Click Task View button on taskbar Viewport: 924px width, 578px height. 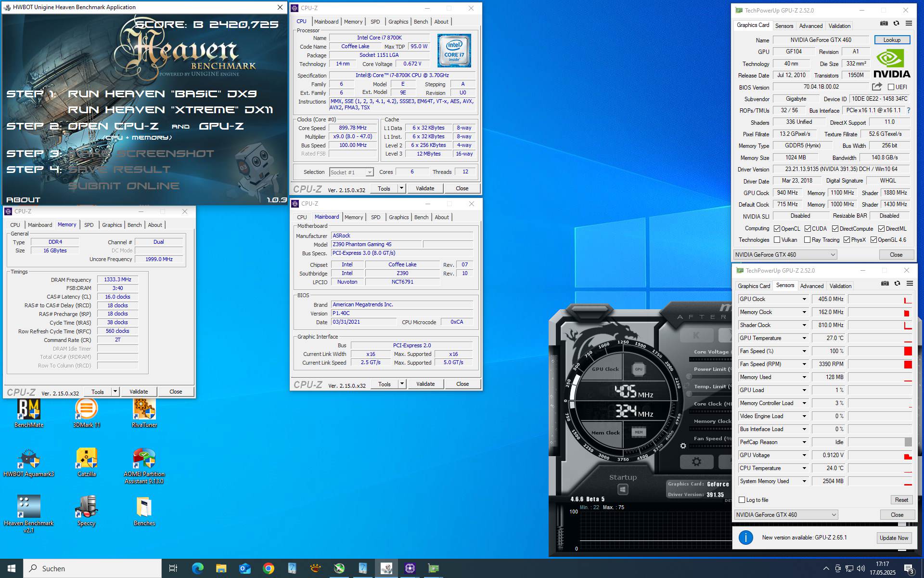[173, 568]
